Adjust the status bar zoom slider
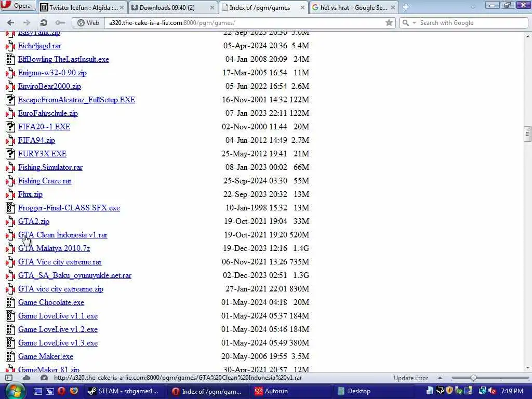 tap(473, 378)
